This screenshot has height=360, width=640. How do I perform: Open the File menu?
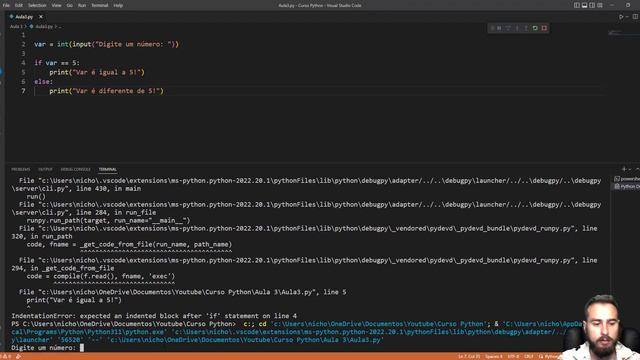point(6,5)
